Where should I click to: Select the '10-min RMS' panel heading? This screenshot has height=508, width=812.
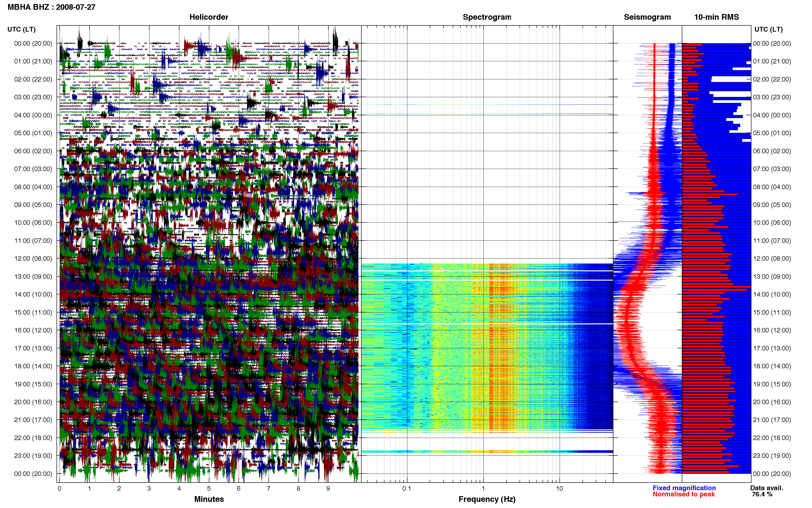(716, 17)
